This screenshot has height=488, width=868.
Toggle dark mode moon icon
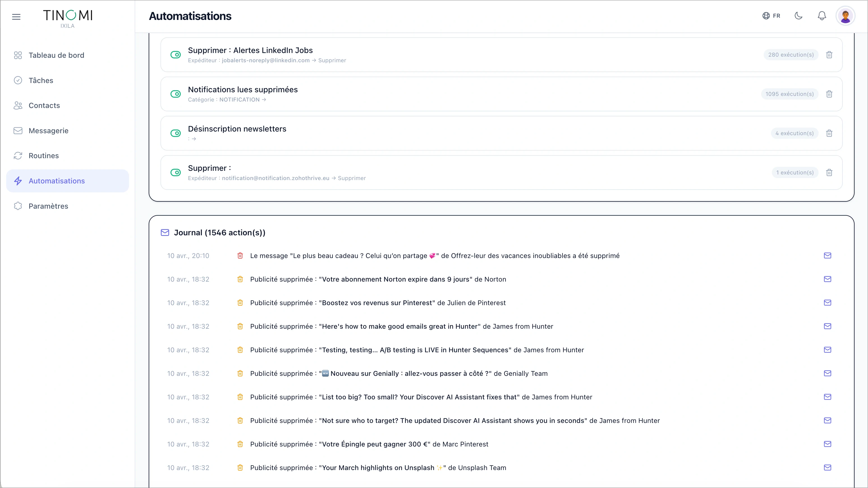pyautogui.click(x=799, y=16)
